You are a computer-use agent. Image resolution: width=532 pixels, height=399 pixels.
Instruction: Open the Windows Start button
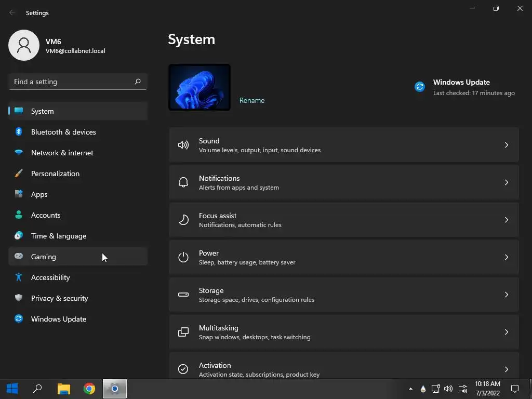(12, 389)
